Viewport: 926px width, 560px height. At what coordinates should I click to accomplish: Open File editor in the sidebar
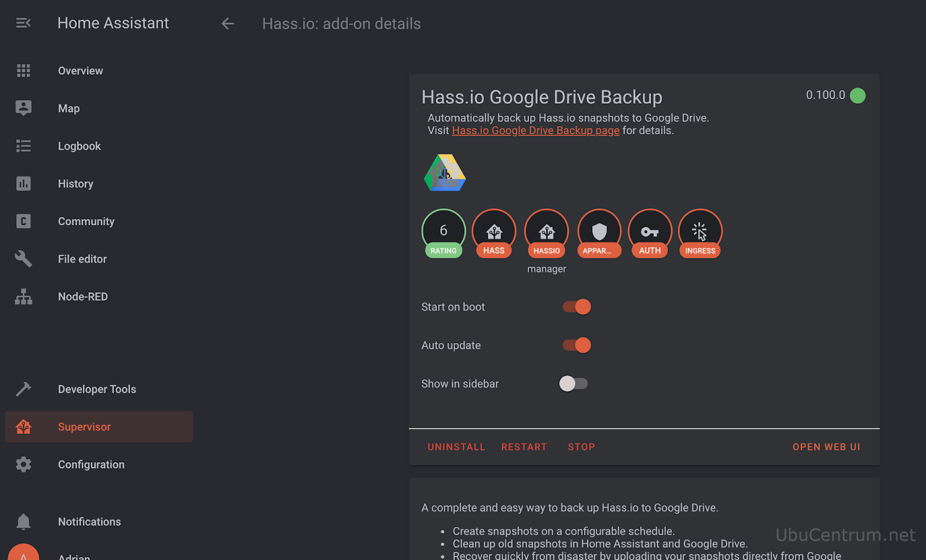pyautogui.click(x=99, y=259)
